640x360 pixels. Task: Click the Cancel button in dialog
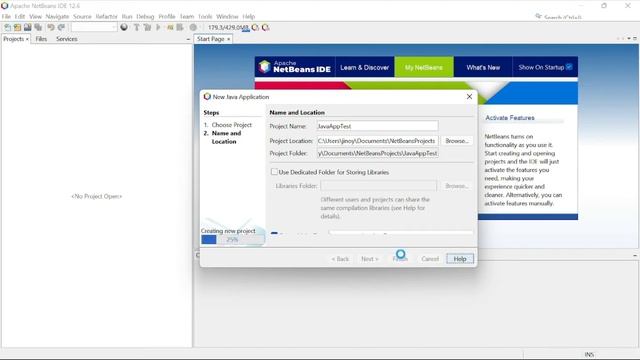(x=430, y=259)
